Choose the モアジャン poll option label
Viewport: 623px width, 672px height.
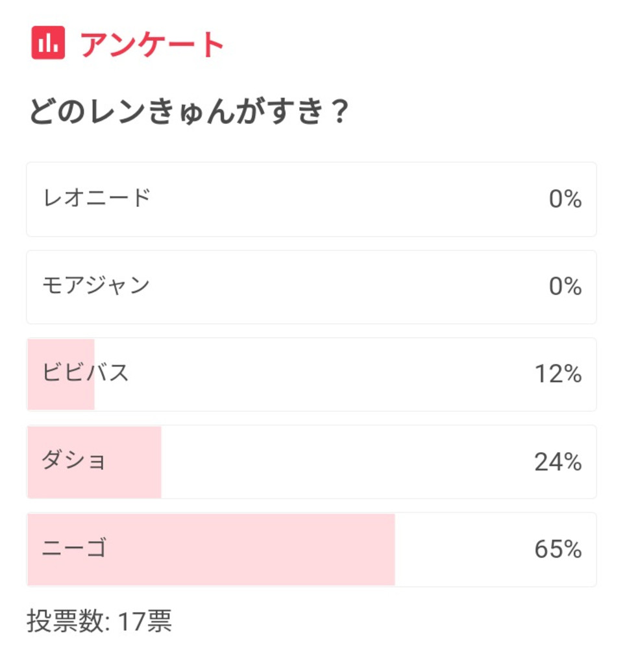96,285
